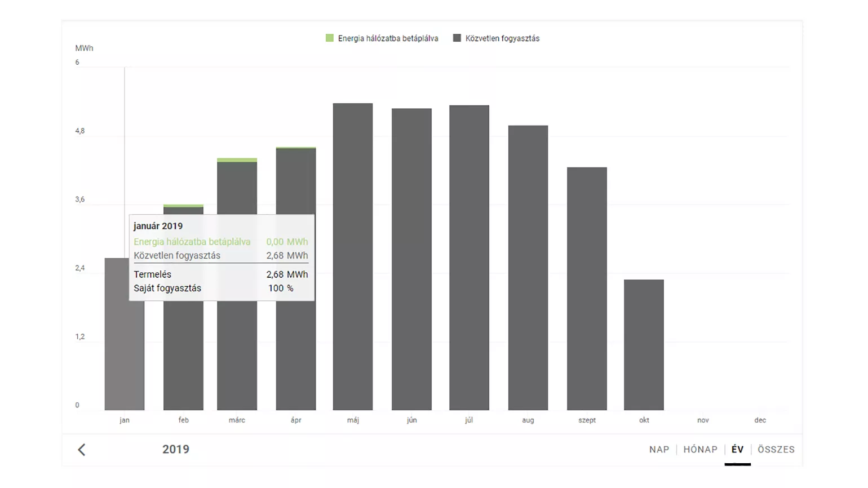868x488 pixels.
Task: Select the June bar in the chart
Action: [x=411, y=259]
